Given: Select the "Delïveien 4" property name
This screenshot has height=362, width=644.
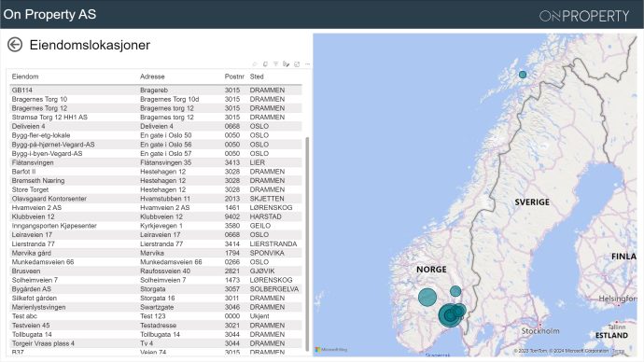Looking at the screenshot, I should (x=28, y=126).
